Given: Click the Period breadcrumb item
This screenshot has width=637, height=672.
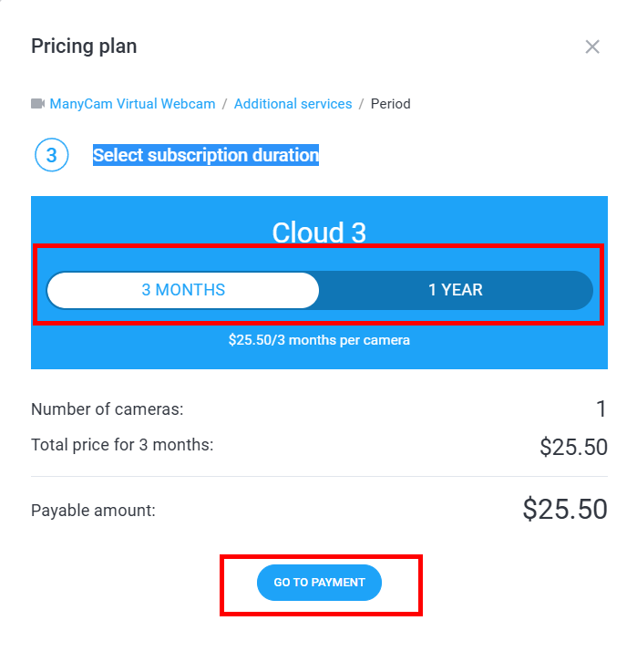Looking at the screenshot, I should pyautogui.click(x=390, y=104).
